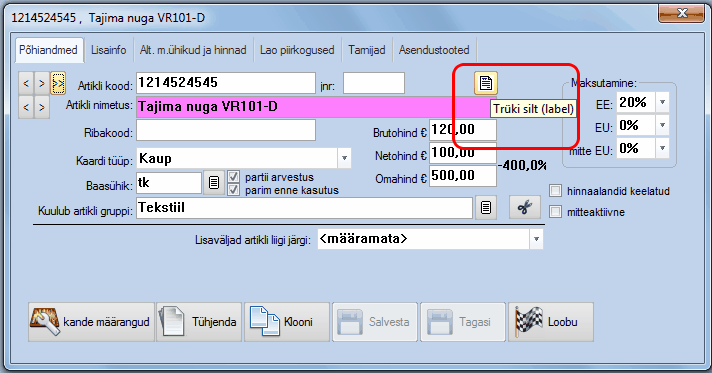Toggle the partii arvestus checkbox
This screenshot has width=712, height=373.
(233, 176)
